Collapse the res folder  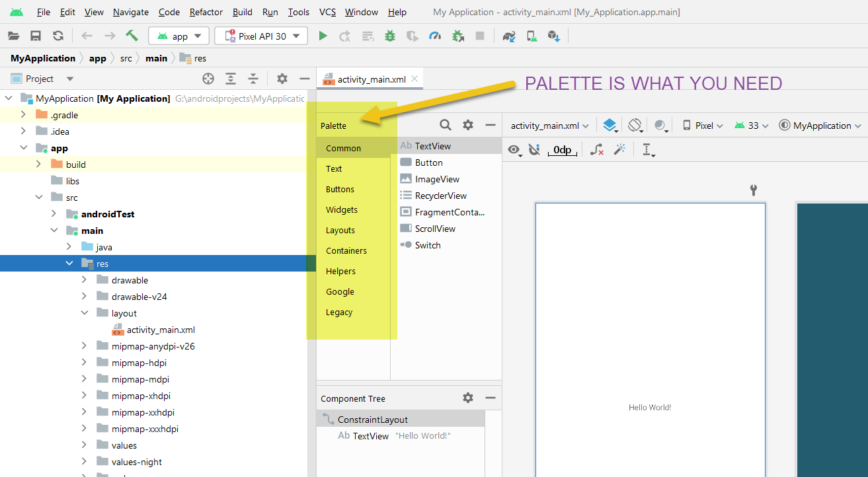tap(69, 263)
